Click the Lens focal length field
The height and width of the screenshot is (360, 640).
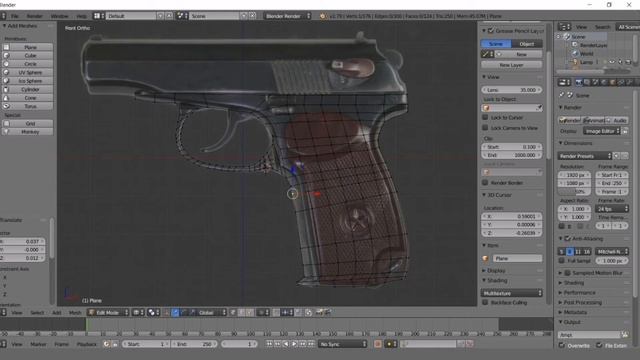(x=511, y=90)
